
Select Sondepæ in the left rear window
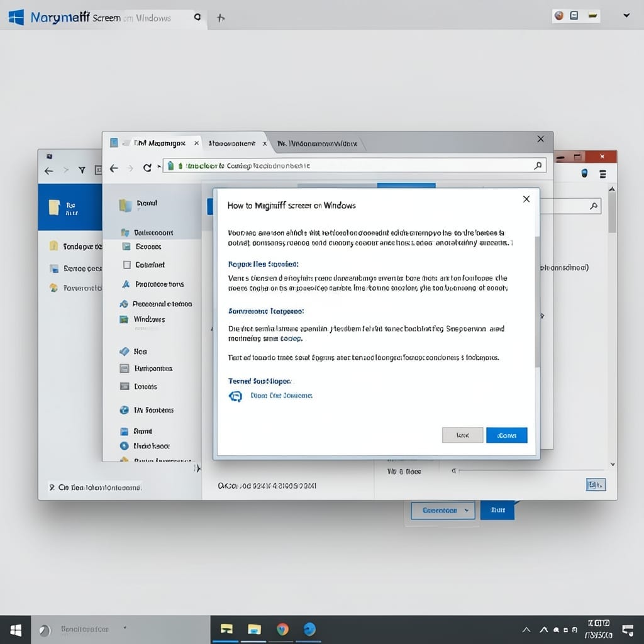point(75,246)
